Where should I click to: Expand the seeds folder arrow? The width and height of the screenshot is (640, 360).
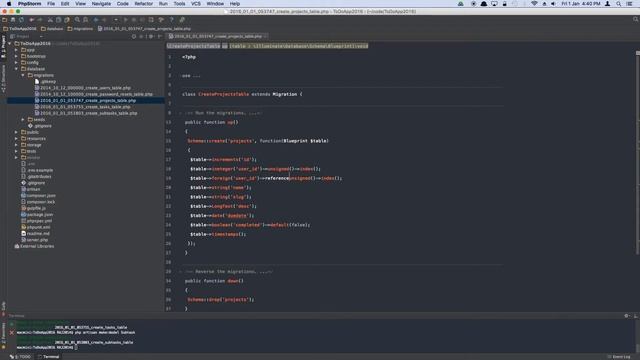coord(23,120)
